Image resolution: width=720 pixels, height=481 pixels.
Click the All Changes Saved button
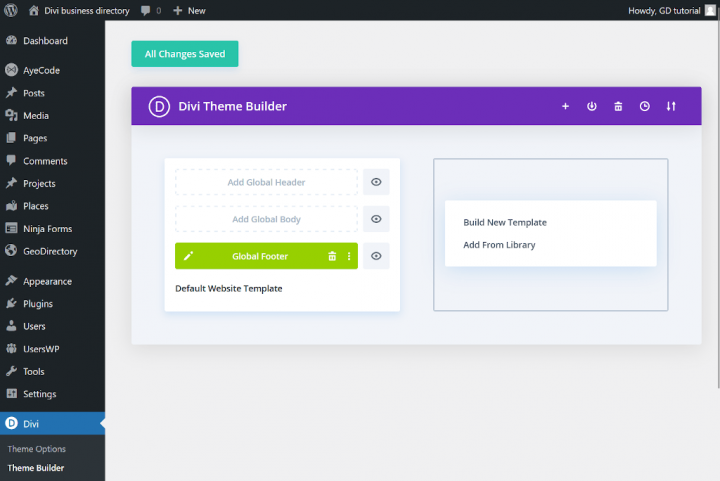click(x=185, y=54)
